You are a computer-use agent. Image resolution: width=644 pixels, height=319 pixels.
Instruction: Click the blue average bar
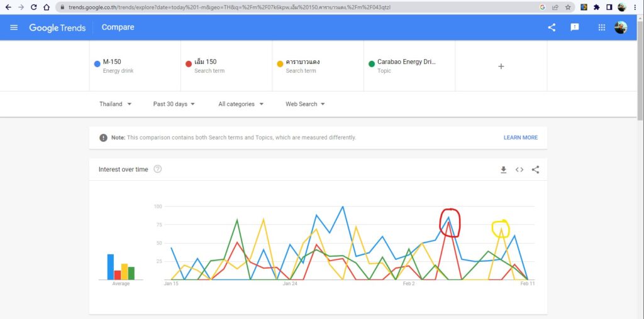pyautogui.click(x=111, y=267)
